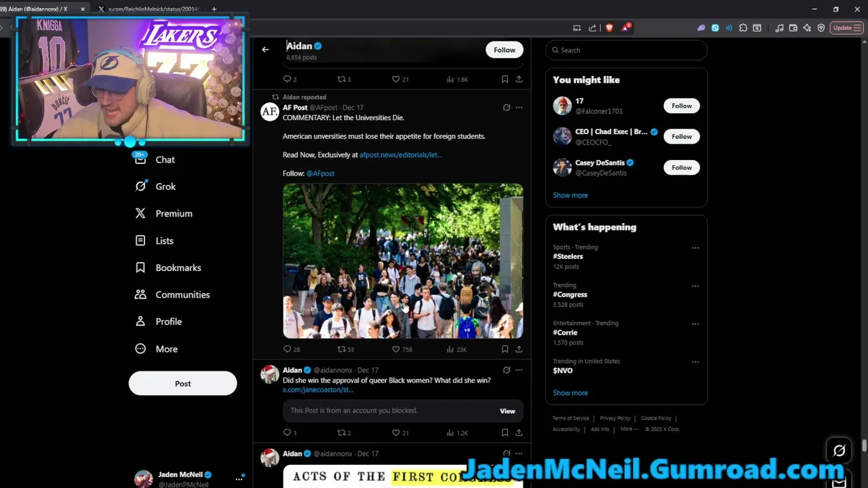Go back using the arrow beside Aidan

coord(265,49)
